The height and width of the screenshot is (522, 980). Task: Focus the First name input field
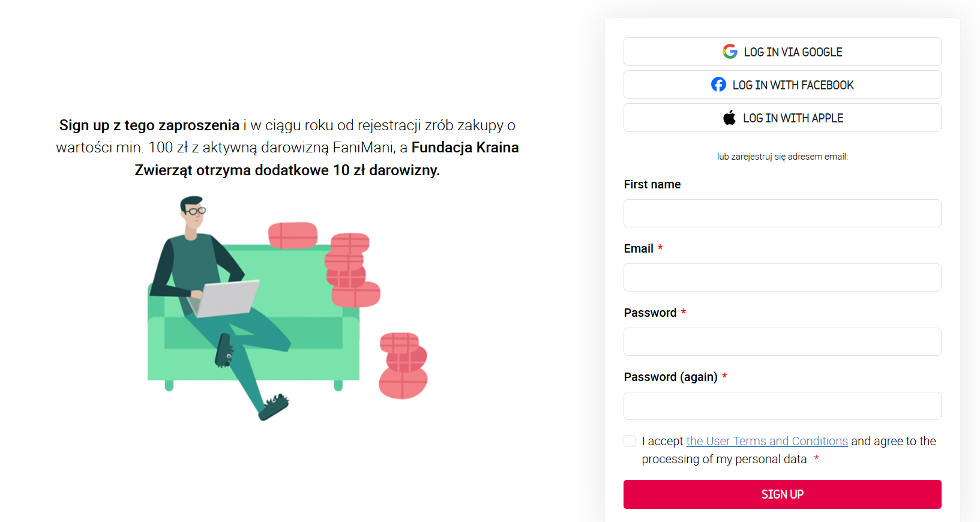coord(782,214)
